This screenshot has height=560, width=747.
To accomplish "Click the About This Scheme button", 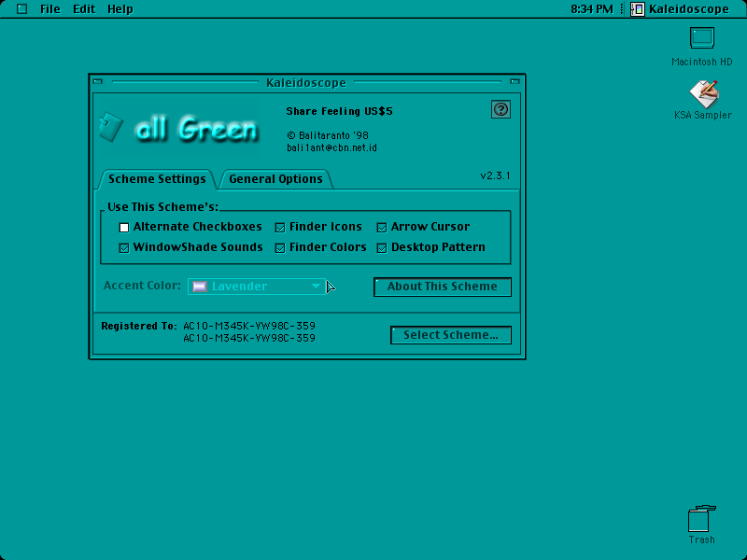I will [x=443, y=287].
